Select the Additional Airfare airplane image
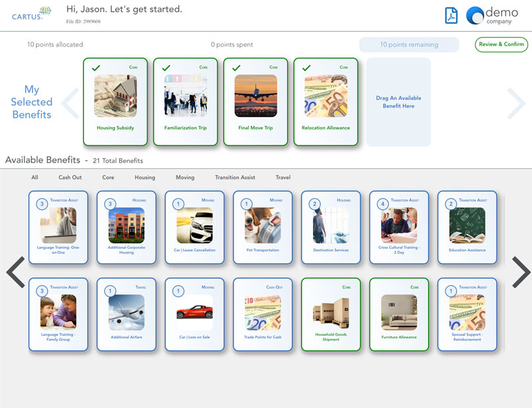This screenshot has width=532, height=408. tap(126, 312)
